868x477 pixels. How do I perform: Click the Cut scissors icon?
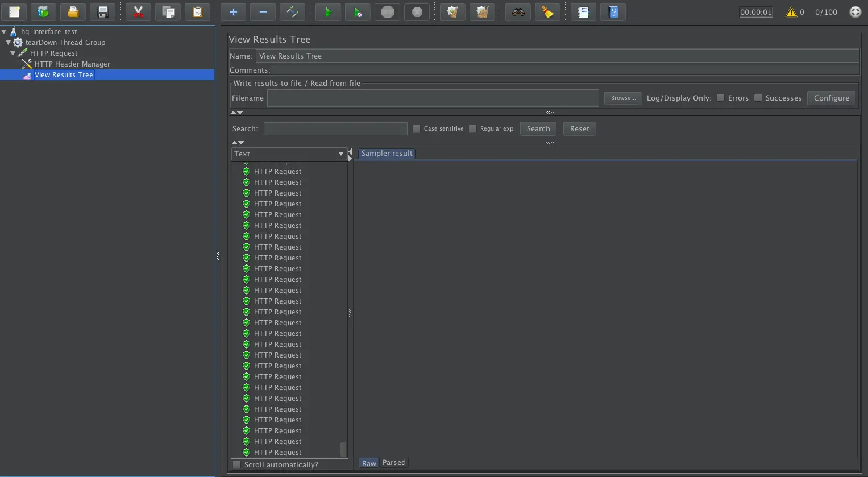tap(138, 12)
